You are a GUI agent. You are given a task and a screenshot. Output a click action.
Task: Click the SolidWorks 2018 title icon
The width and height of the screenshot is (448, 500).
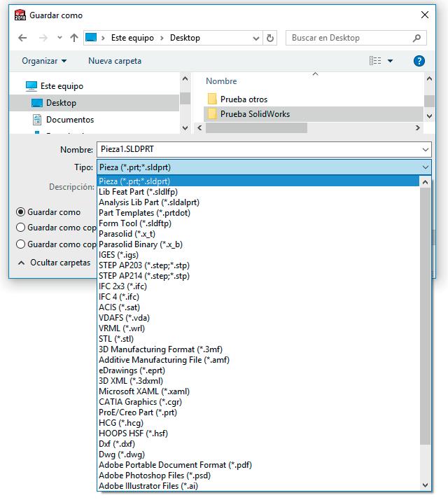pos(20,15)
